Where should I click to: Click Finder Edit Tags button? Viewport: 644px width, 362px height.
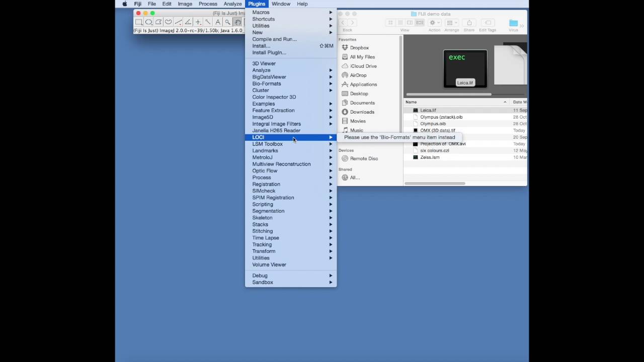coord(488,23)
